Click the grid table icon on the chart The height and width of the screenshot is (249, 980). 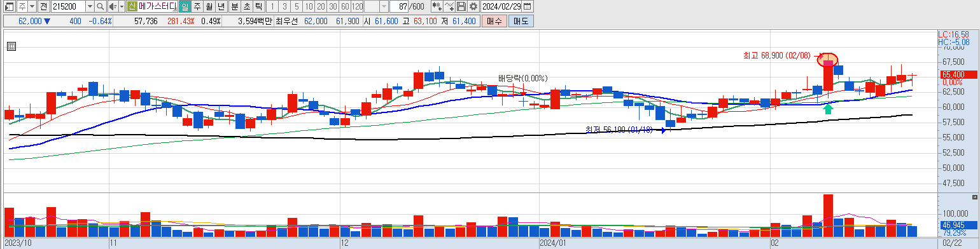click(x=11, y=46)
